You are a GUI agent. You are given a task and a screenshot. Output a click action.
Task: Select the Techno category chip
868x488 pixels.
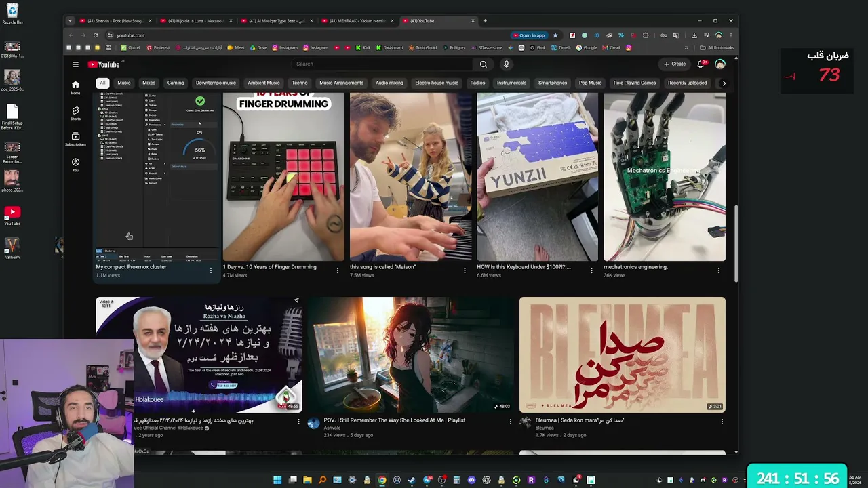pos(300,83)
